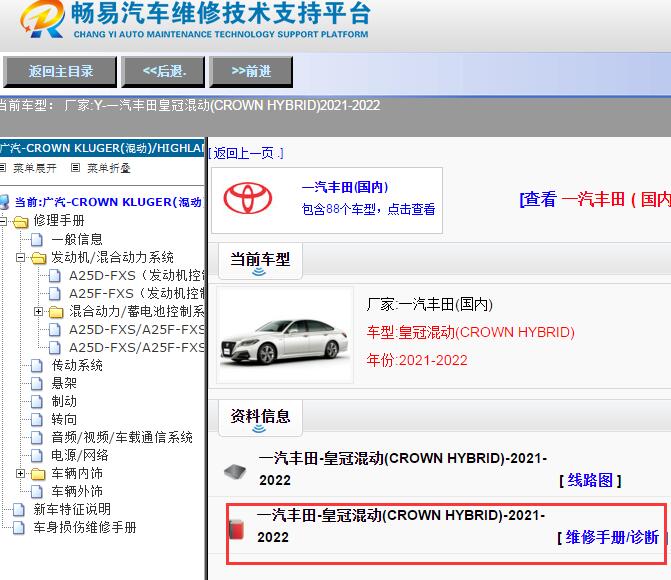Go forward with the >>前进 button
The width and height of the screenshot is (671, 580).
[x=251, y=71]
